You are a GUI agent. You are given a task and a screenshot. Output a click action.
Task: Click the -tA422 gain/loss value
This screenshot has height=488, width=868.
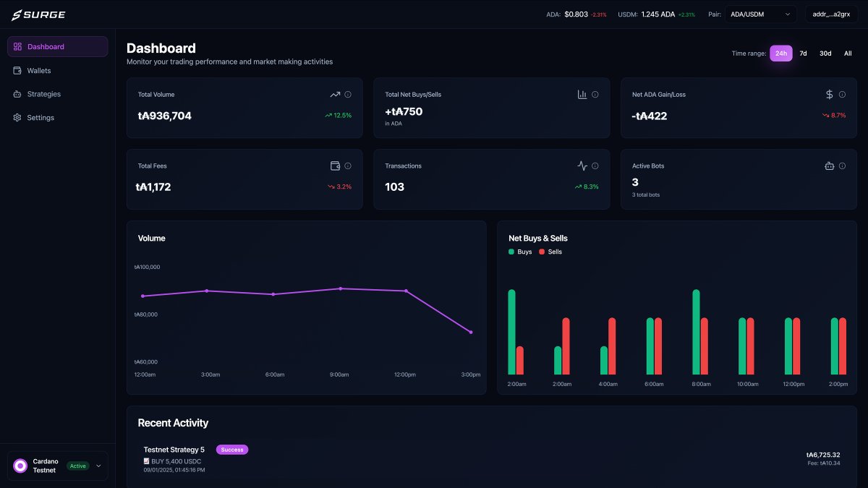click(650, 116)
